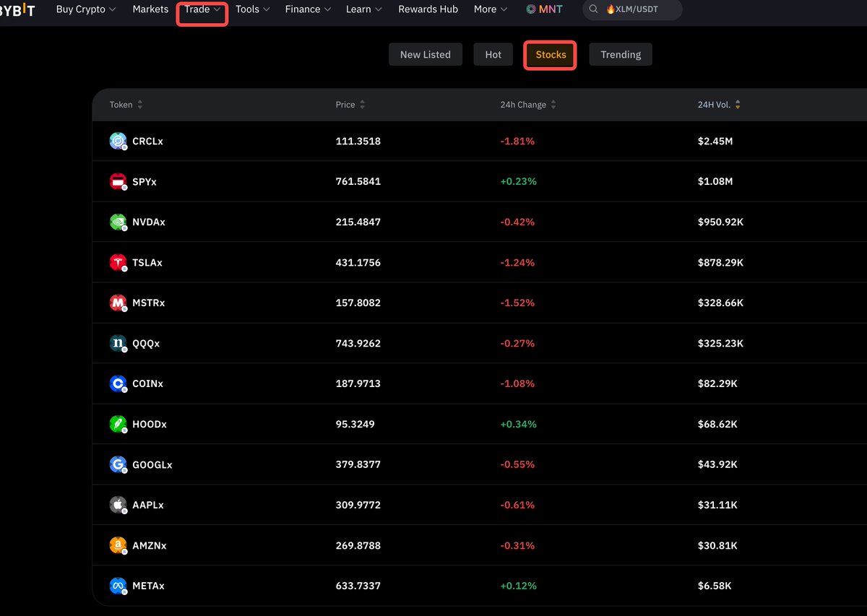Open the Rewards Hub
The width and height of the screenshot is (867, 616).
click(x=428, y=9)
